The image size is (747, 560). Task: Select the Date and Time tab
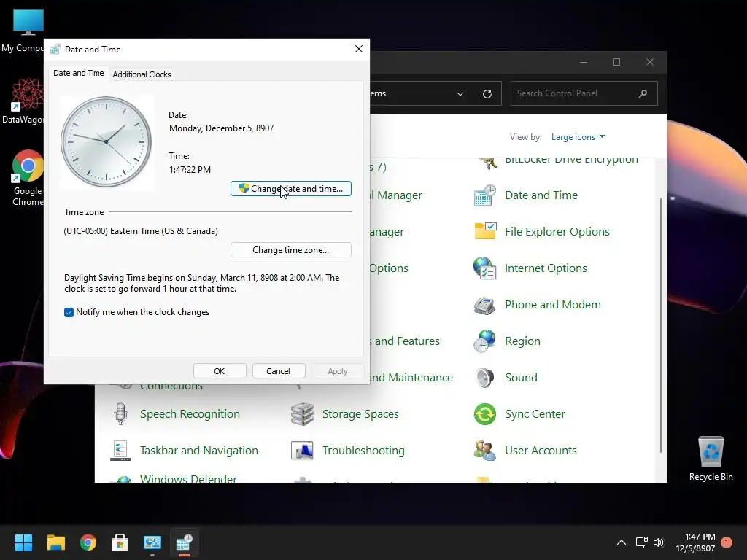click(x=79, y=73)
